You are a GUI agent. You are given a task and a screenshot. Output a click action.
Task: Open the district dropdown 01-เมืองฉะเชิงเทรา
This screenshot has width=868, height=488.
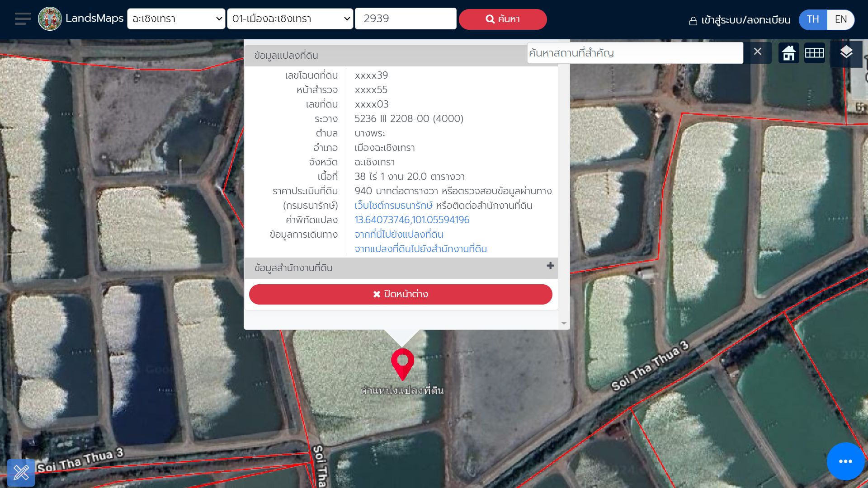[x=290, y=19]
